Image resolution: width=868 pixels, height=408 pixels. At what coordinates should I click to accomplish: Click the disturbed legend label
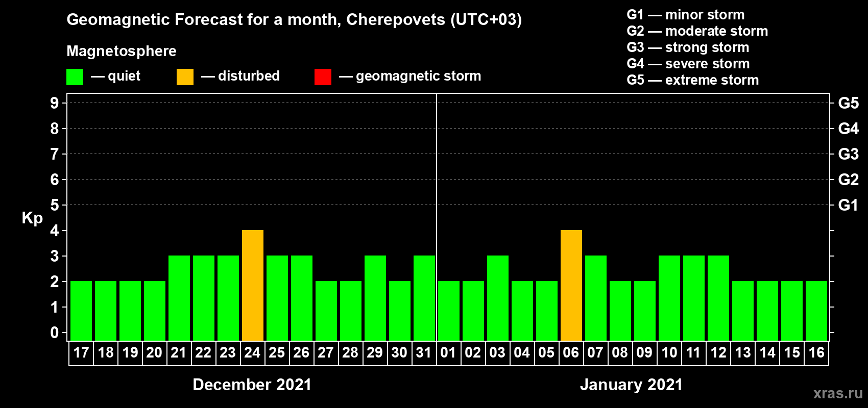(x=249, y=76)
